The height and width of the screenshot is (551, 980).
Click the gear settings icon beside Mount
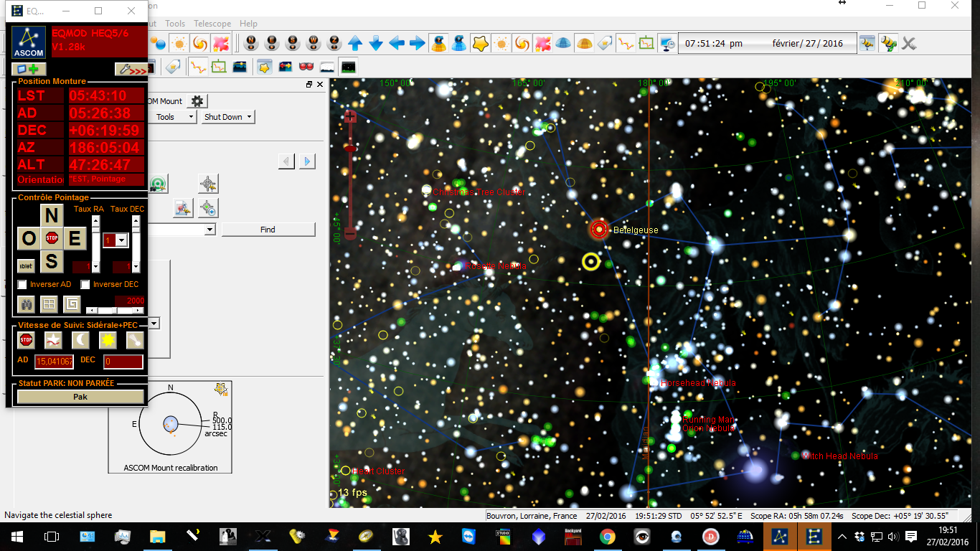click(x=198, y=101)
